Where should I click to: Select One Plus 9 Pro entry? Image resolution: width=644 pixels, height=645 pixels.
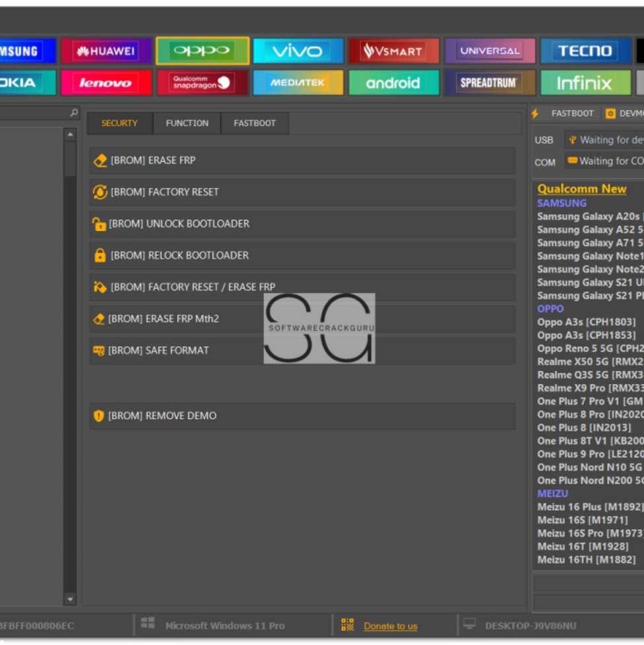(x=591, y=454)
